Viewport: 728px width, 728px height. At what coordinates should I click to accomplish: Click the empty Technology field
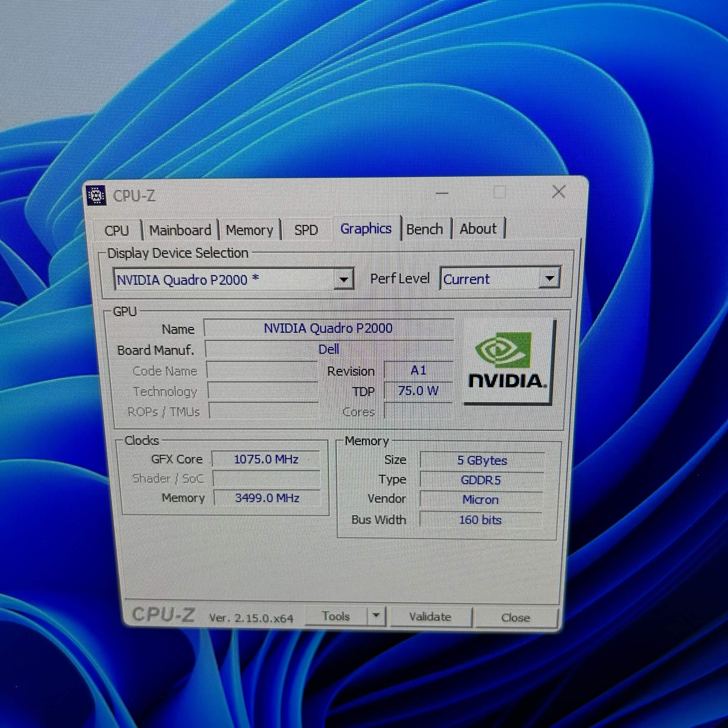[263, 391]
